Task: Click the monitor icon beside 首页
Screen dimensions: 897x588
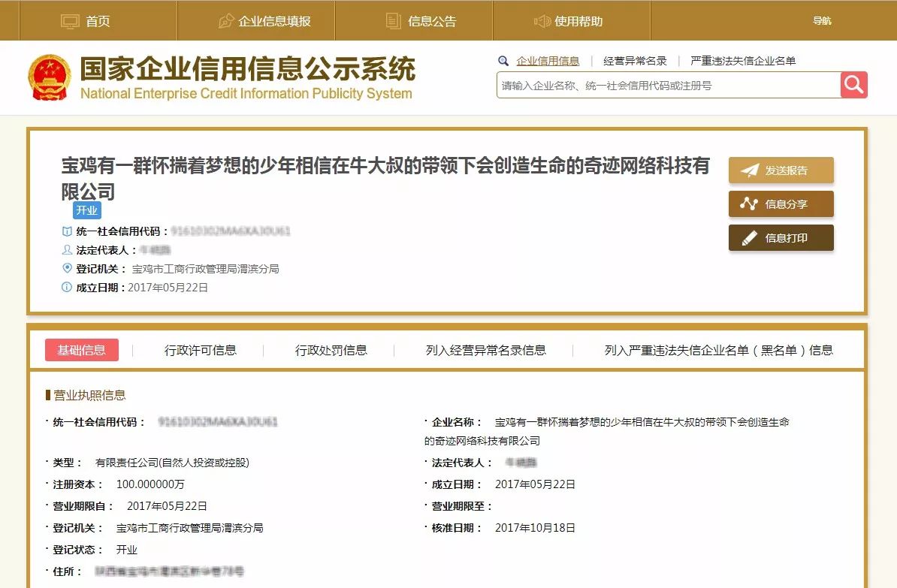Action: pyautogui.click(x=70, y=21)
